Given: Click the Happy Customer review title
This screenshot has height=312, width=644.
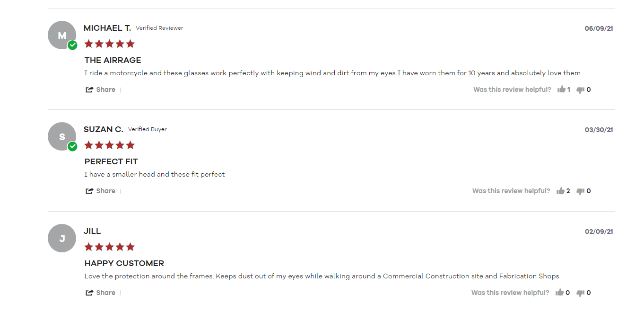Looking at the screenshot, I should (x=124, y=263).
